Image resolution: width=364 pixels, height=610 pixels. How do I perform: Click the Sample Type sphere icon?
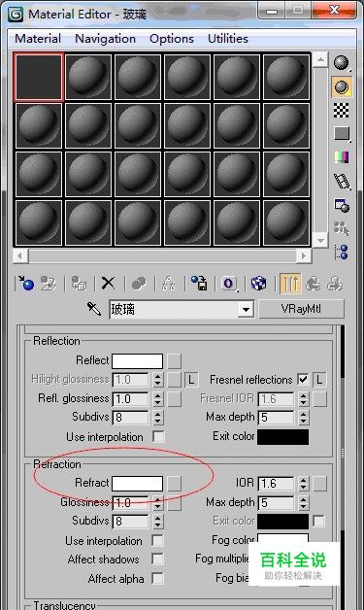(342, 63)
